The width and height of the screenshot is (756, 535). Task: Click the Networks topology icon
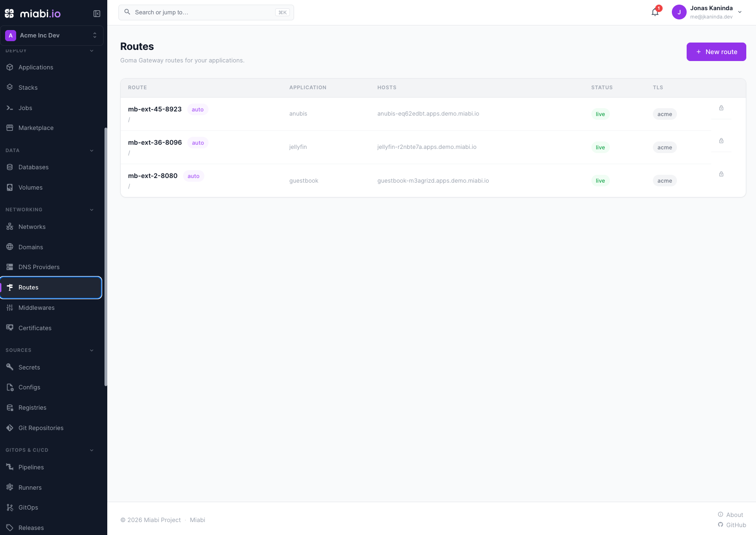click(10, 227)
